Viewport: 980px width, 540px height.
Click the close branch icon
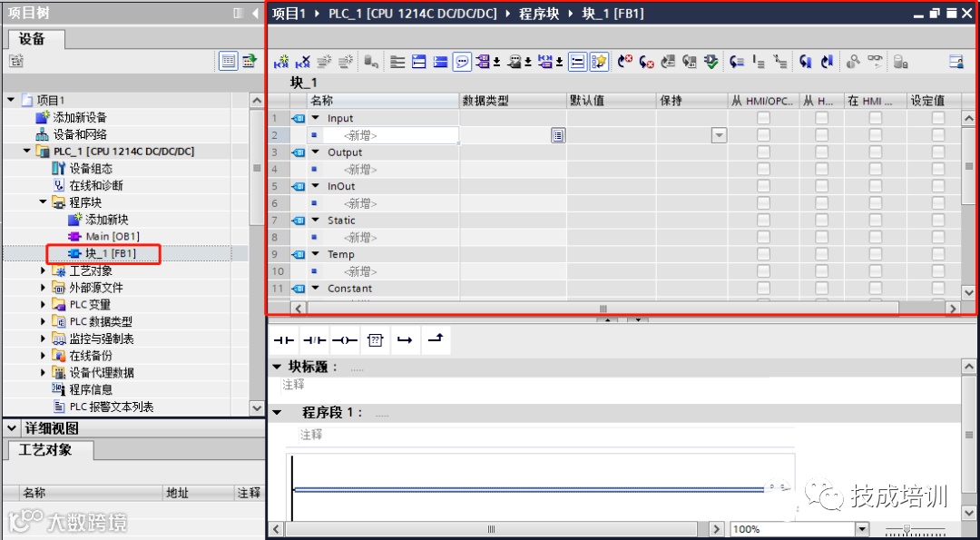[436, 340]
